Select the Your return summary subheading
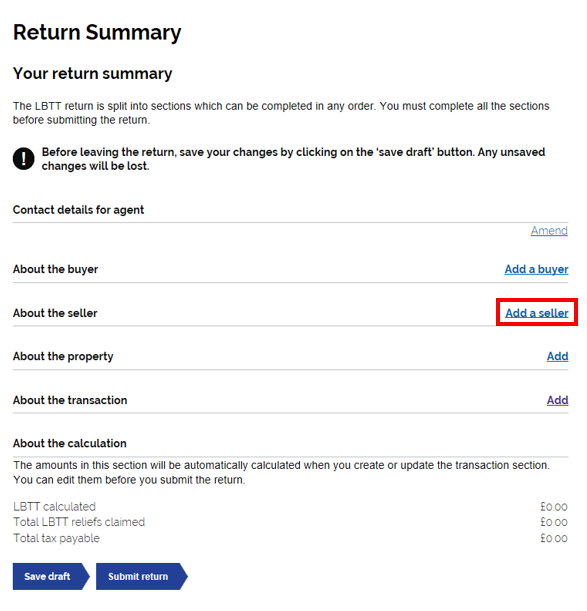 92,74
